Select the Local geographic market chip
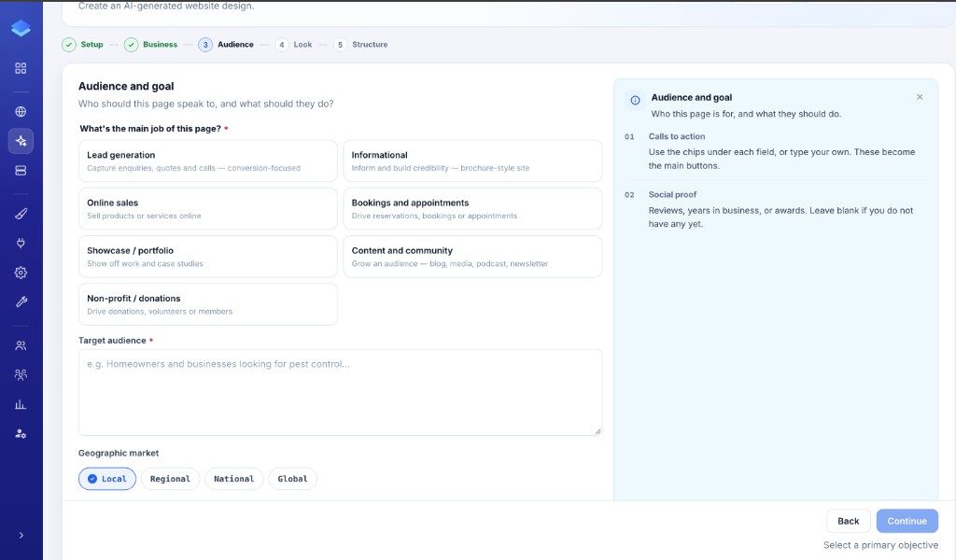956x560 pixels. (107, 479)
